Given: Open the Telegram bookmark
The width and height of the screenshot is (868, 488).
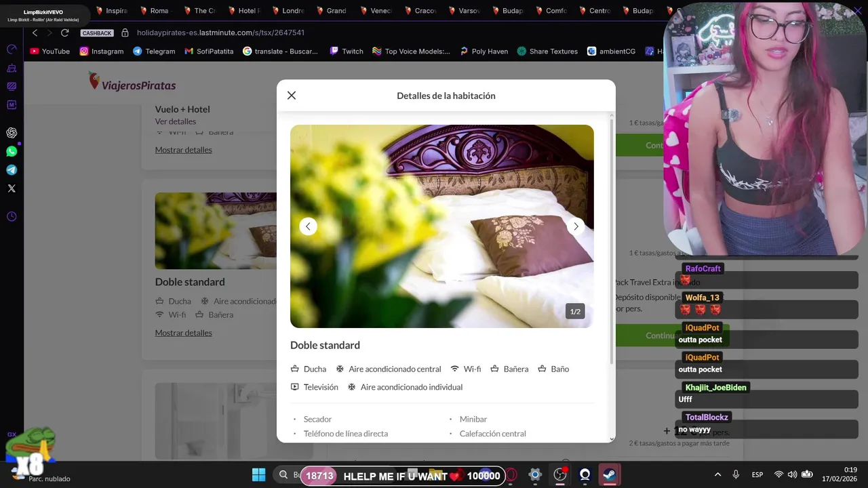Looking at the screenshot, I should point(154,51).
